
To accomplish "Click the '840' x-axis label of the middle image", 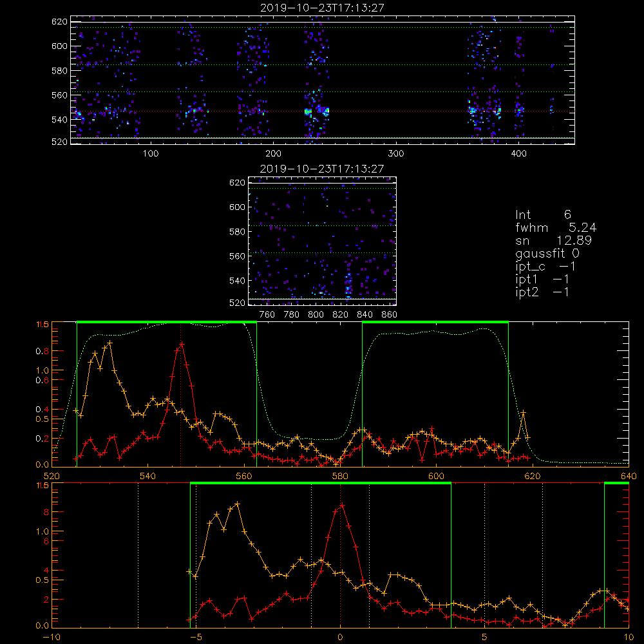I will pyautogui.click(x=365, y=315).
